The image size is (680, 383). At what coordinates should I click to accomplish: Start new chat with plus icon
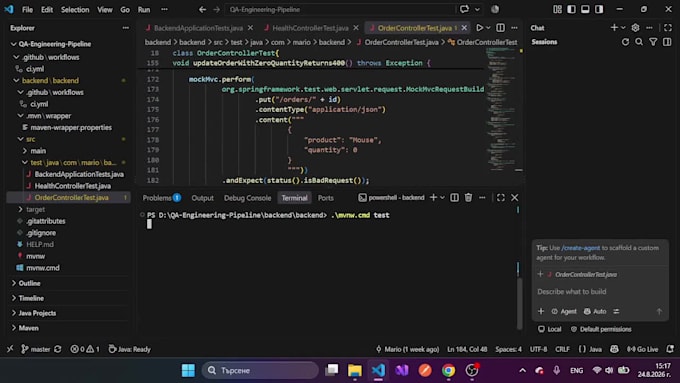614,28
